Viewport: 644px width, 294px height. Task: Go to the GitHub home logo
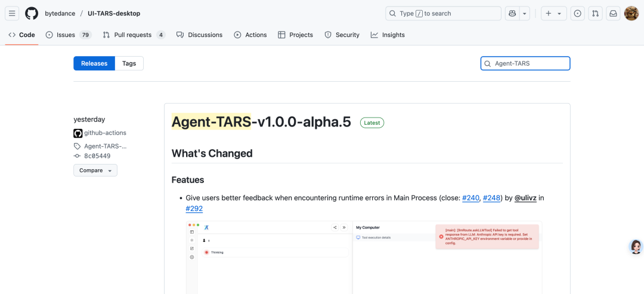[x=32, y=14]
